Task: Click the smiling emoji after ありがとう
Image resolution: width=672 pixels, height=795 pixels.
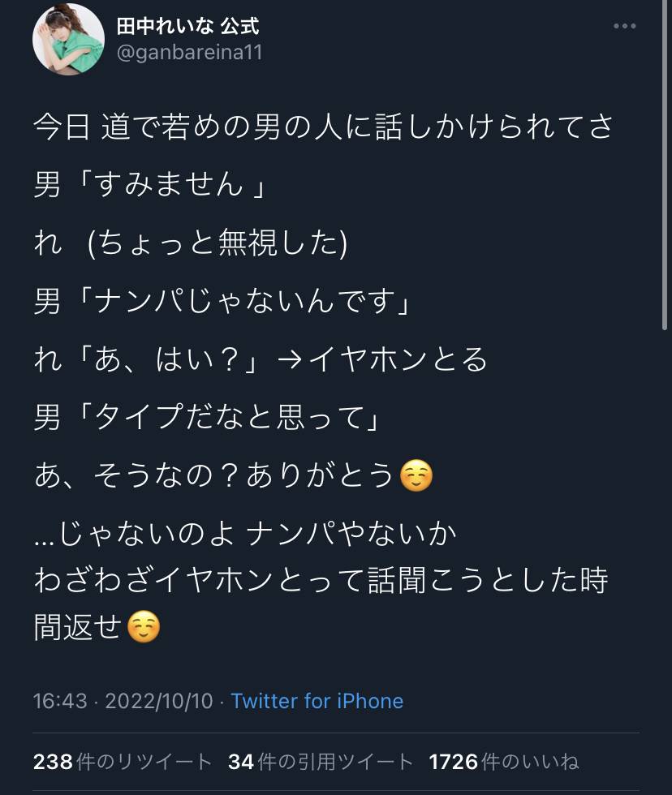Action: click(416, 476)
